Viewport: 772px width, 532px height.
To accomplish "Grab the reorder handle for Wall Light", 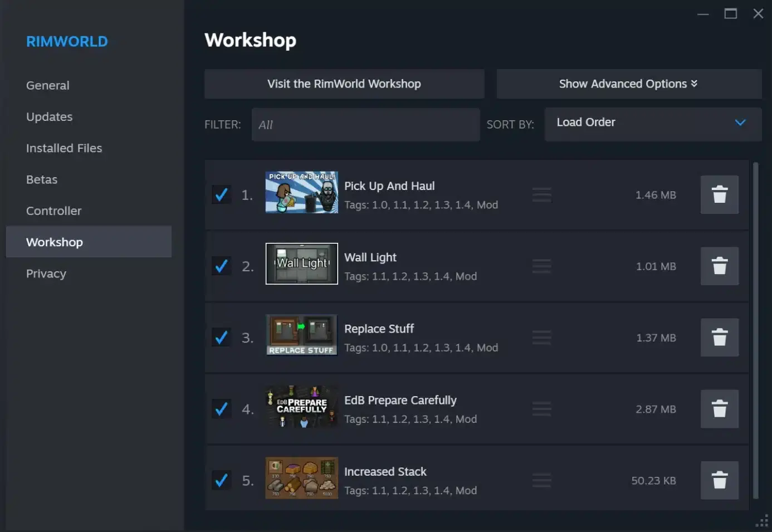I will (541, 266).
